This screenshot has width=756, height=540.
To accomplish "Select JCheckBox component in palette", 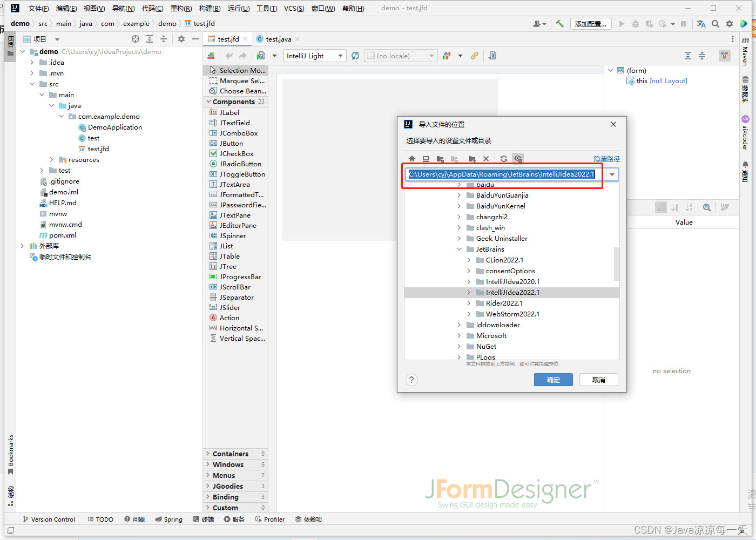I will click(x=235, y=153).
